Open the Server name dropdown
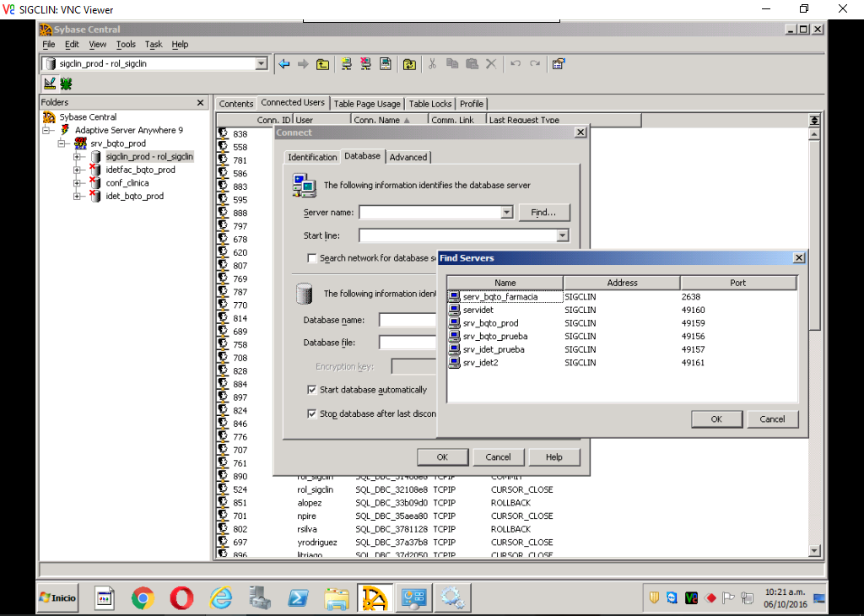The height and width of the screenshot is (616, 864). (x=506, y=212)
